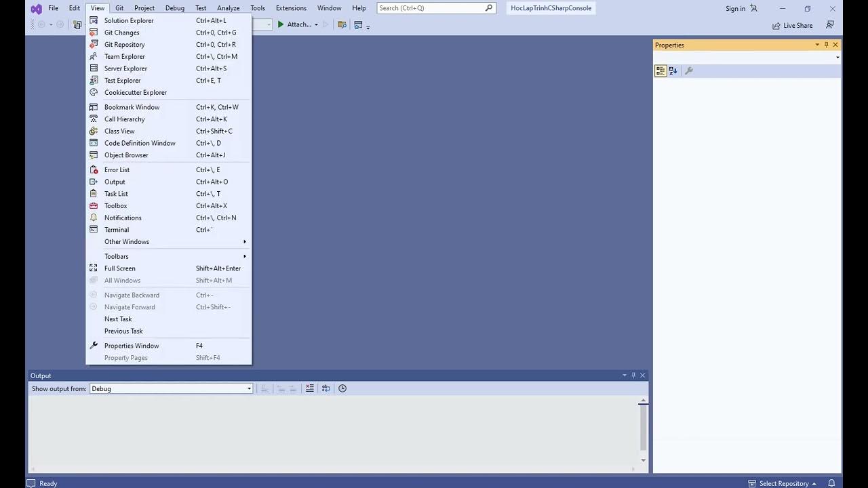Open Task List entry
Screen dimensions: 868x488
click(x=169, y=194)
